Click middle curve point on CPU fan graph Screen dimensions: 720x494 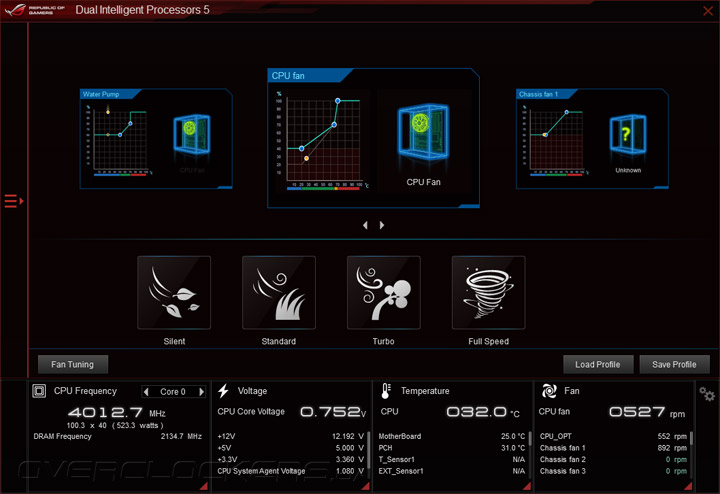point(334,124)
